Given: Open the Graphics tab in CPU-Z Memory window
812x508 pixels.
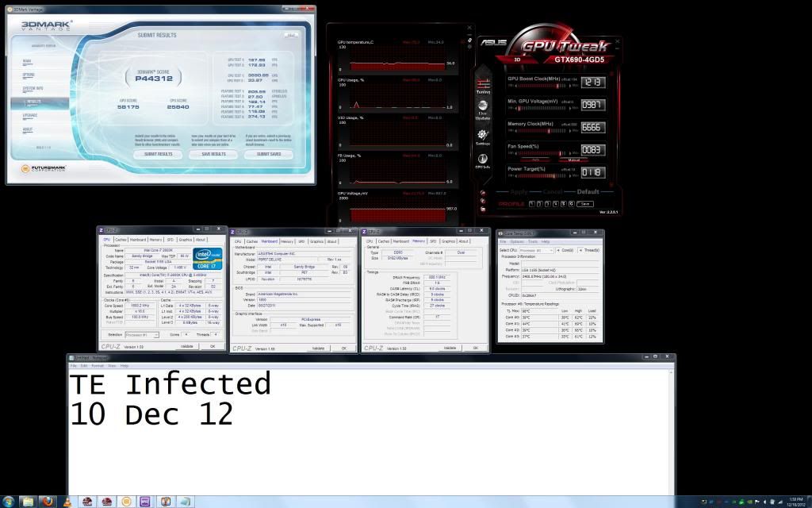Looking at the screenshot, I should click(448, 241).
